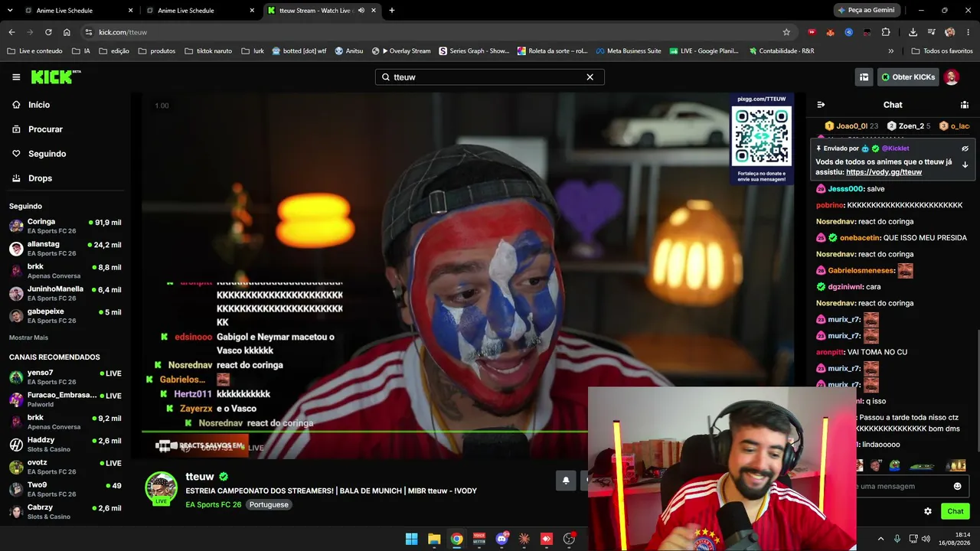Open Chrome downloads
The width and height of the screenshot is (980, 551).
(913, 32)
